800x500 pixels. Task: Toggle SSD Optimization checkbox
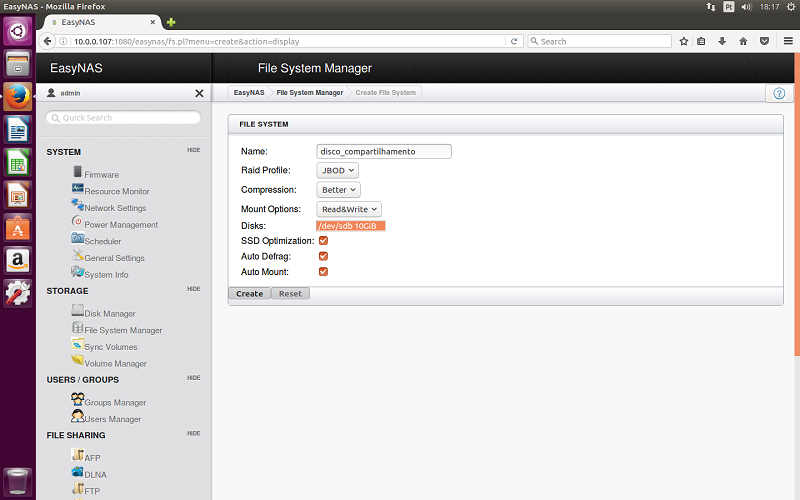pyautogui.click(x=323, y=241)
